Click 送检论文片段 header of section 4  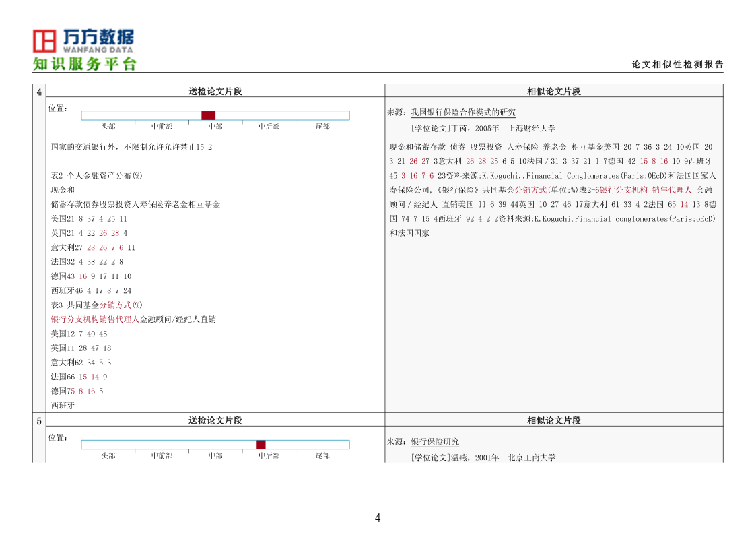pyautogui.click(x=215, y=91)
